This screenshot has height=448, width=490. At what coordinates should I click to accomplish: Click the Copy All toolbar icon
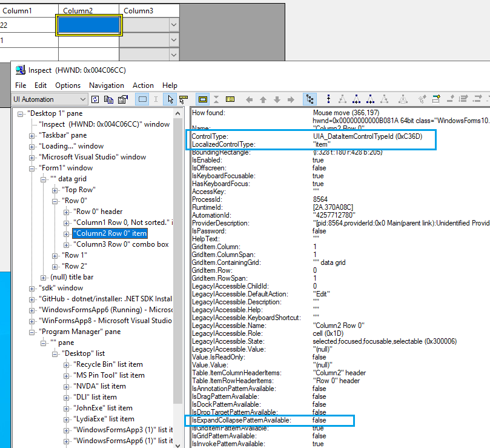[110, 100]
